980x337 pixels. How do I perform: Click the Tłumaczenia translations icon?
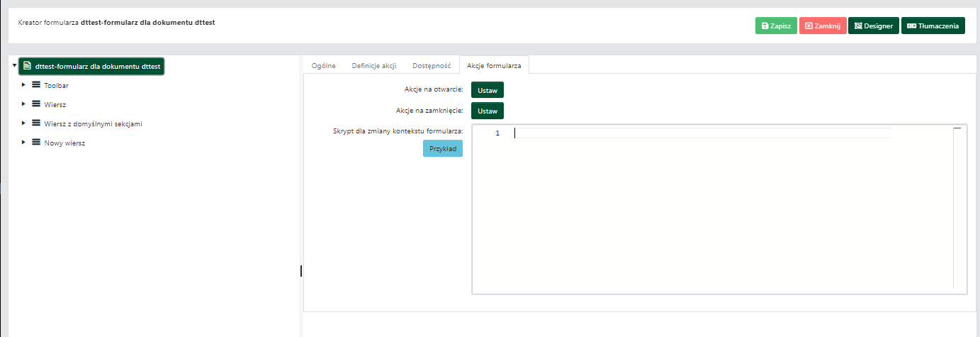912,26
